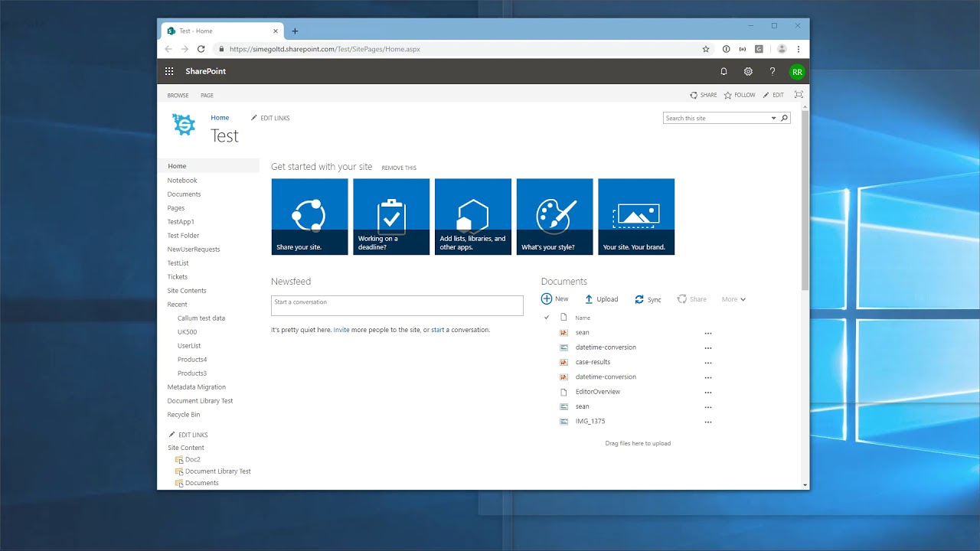Open the What's your style tile
Screen dimensions: 980x551
[555, 217]
